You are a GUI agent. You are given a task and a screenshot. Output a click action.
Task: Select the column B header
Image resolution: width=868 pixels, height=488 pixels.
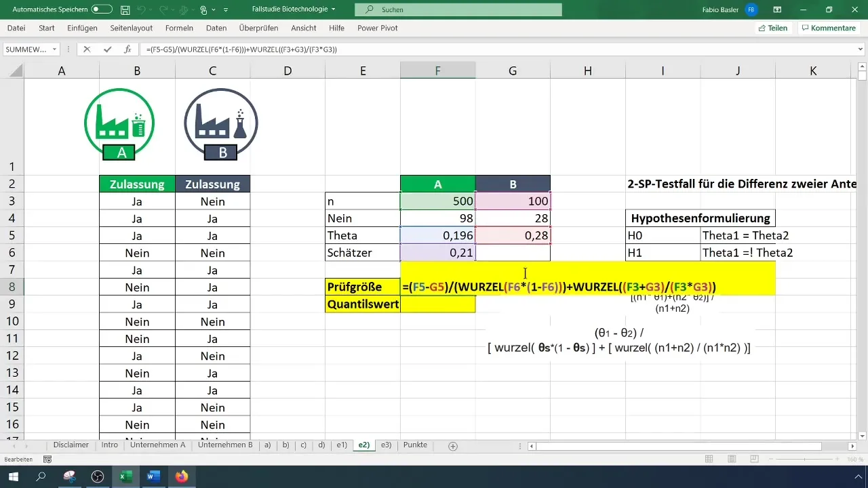pos(137,71)
